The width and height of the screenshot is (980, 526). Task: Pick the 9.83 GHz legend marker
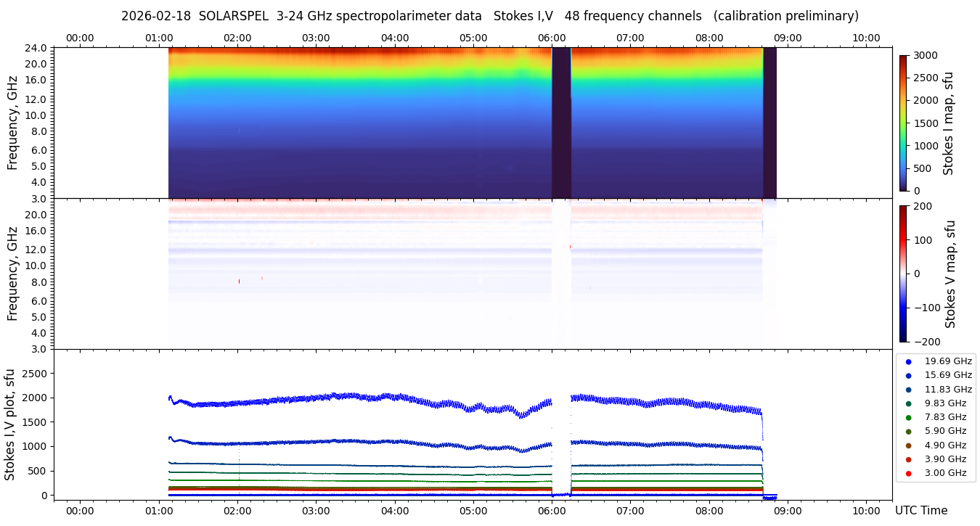[908, 403]
